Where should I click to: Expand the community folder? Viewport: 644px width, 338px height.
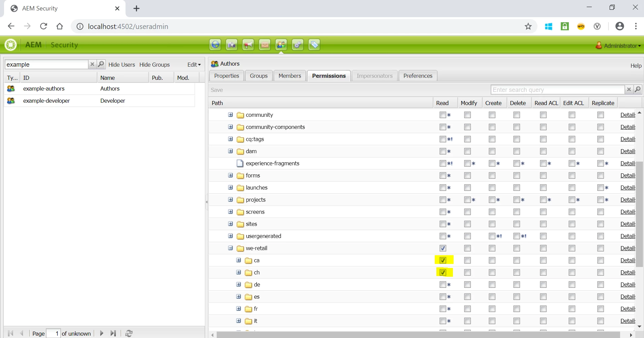click(231, 114)
